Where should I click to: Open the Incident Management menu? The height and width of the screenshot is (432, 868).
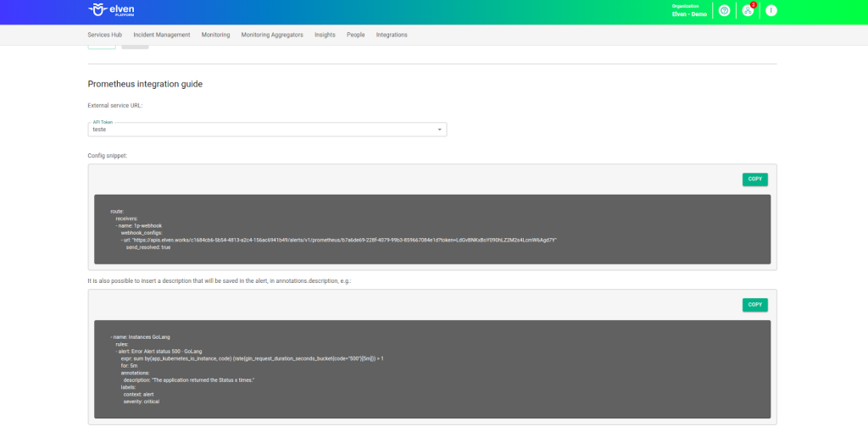click(x=162, y=34)
